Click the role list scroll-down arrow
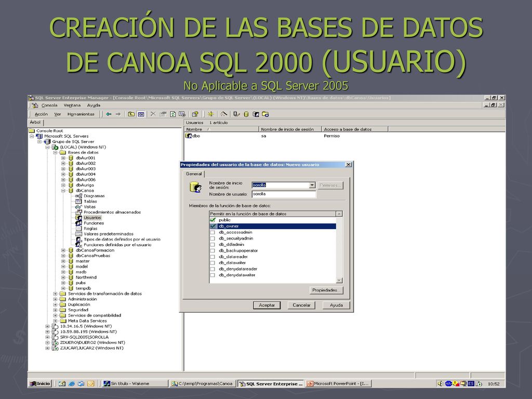Image resolution: width=532 pixels, height=399 pixels. (339, 280)
